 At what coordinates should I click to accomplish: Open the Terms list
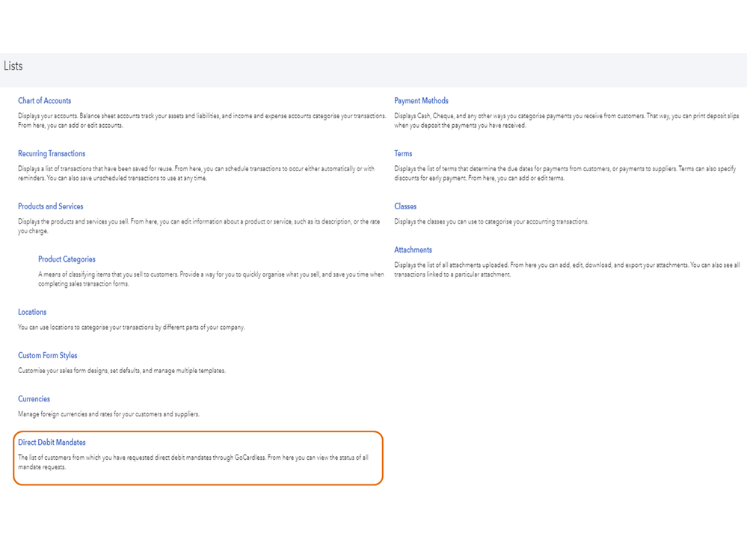coord(403,153)
